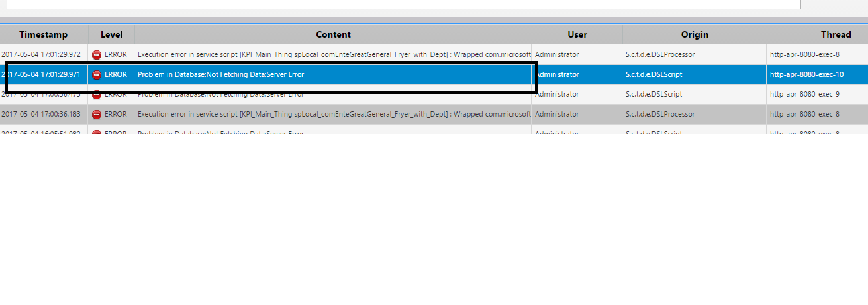
Task: Sort by the Origin column header
Action: point(695,34)
